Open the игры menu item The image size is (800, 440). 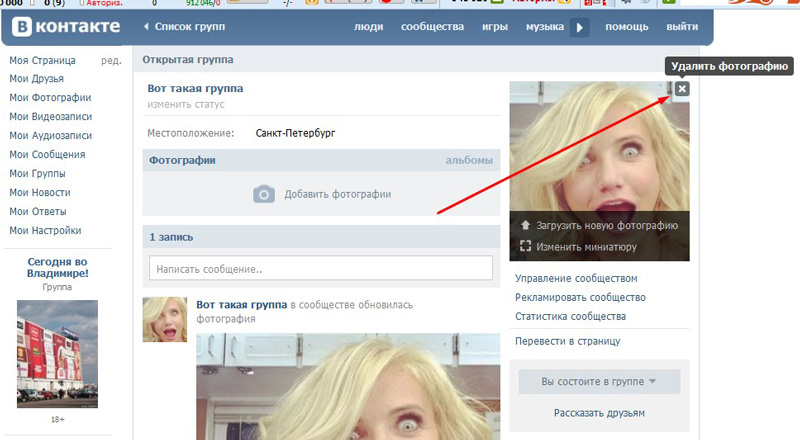(495, 27)
